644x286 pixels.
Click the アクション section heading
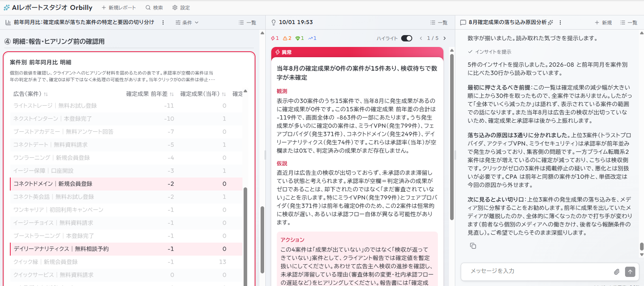292,240
